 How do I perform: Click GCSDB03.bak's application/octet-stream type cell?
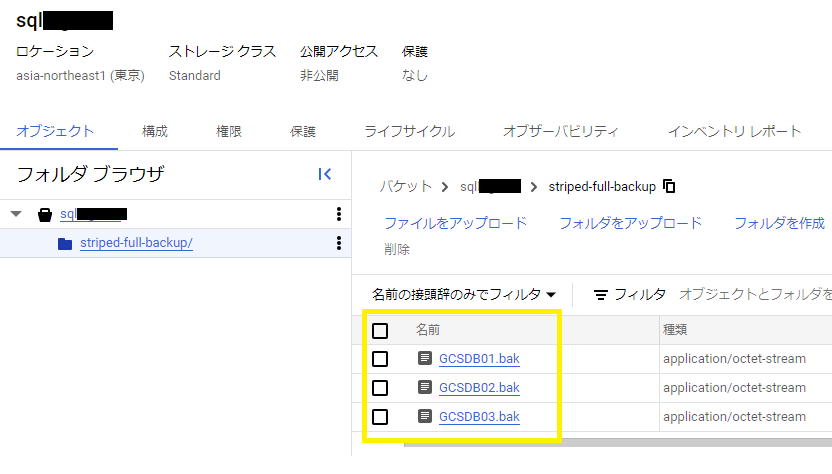[x=734, y=417]
